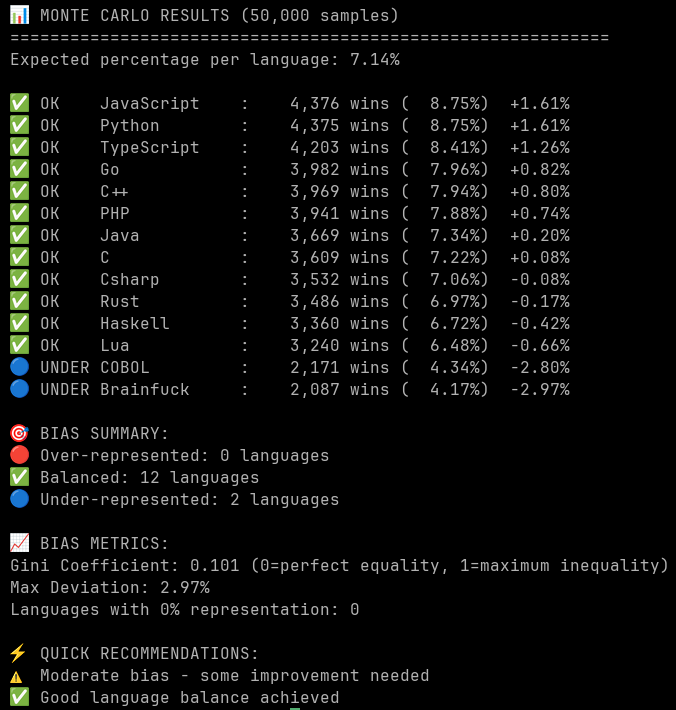This screenshot has width=676, height=710.
Task: Click the blue circle beside Under-represented: 2 languages
Action: coord(19,499)
